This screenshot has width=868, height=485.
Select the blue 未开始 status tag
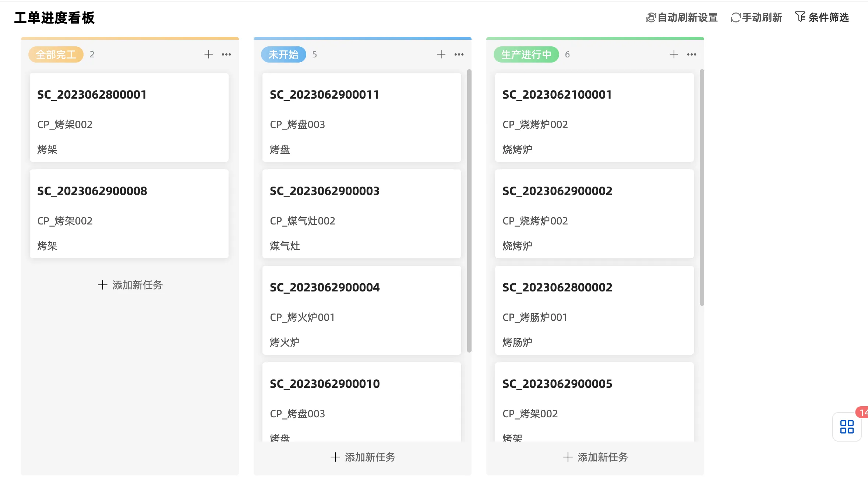point(283,54)
